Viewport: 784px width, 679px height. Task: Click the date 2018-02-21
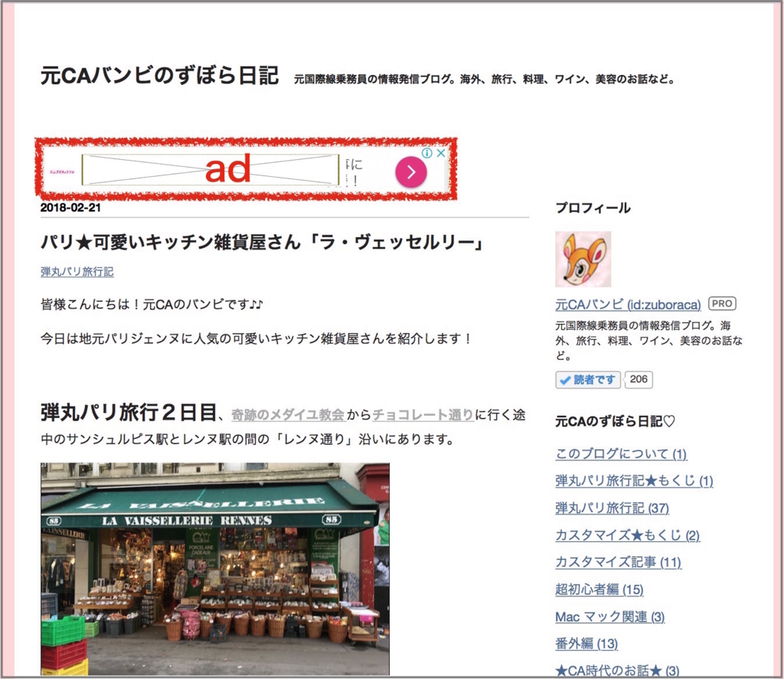(70, 207)
